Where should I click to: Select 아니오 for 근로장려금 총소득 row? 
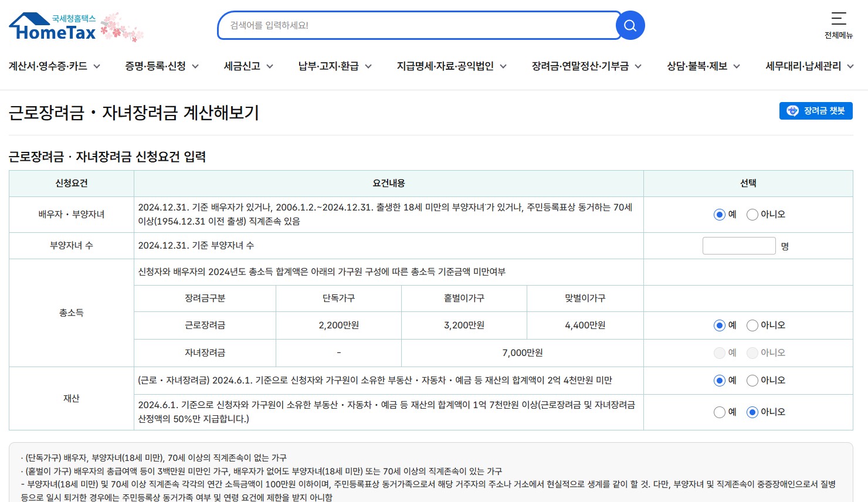pyautogui.click(x=752, y=325)
